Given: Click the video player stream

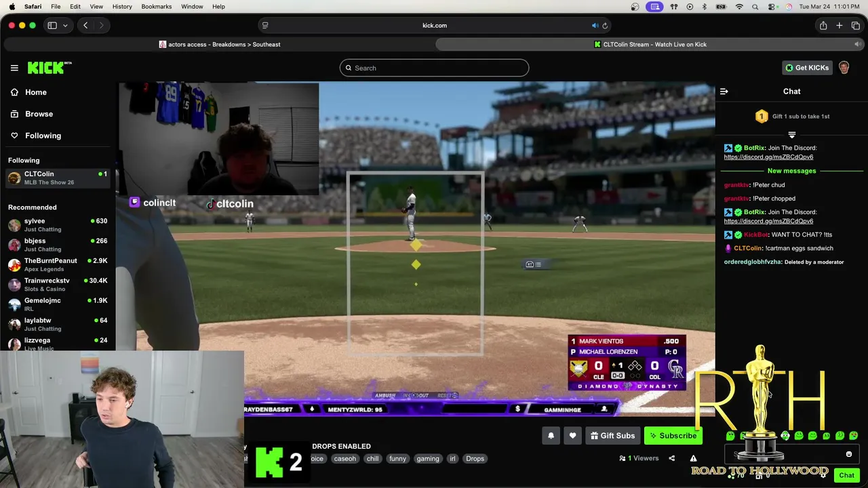Looking at the screenshot, I should 416,247.
